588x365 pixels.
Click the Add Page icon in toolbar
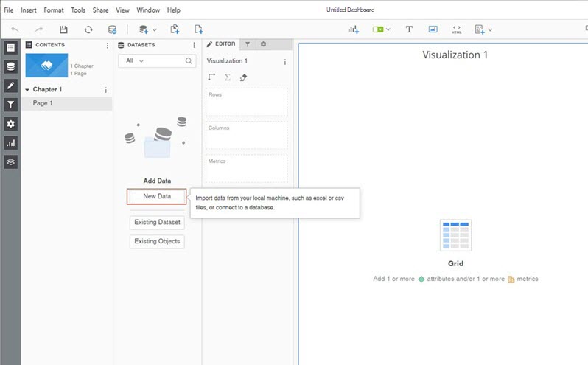pos(199,29)
